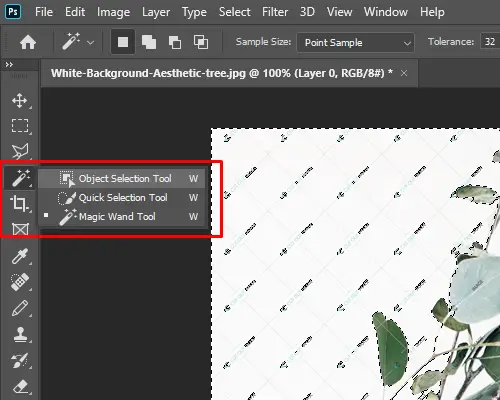Expand the toolbar with double-arrow icon
The image size is (500, 400).
pos(9,65)
